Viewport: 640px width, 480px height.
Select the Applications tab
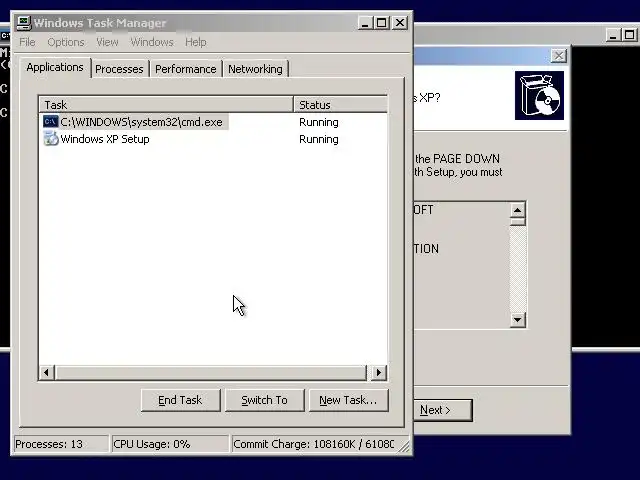[x=55, y=67]
